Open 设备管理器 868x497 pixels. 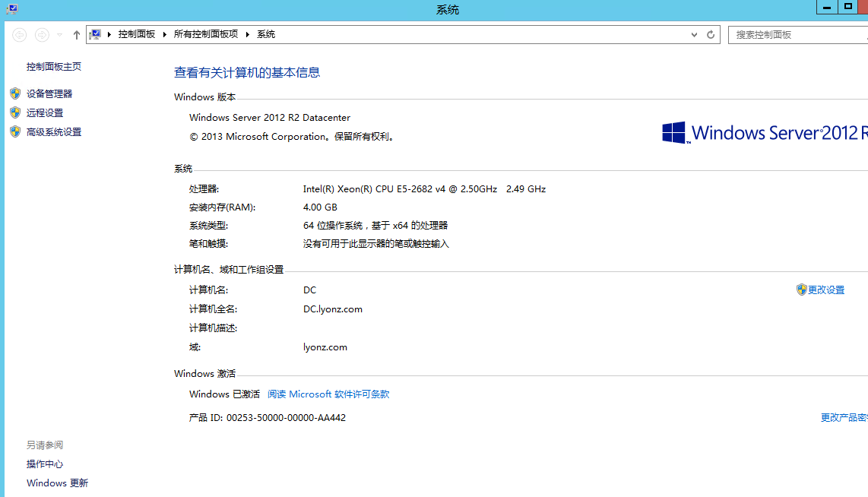point(49,93)
